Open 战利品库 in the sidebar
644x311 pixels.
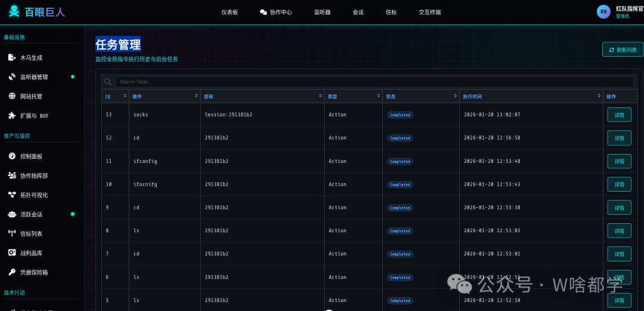(31, 253)
